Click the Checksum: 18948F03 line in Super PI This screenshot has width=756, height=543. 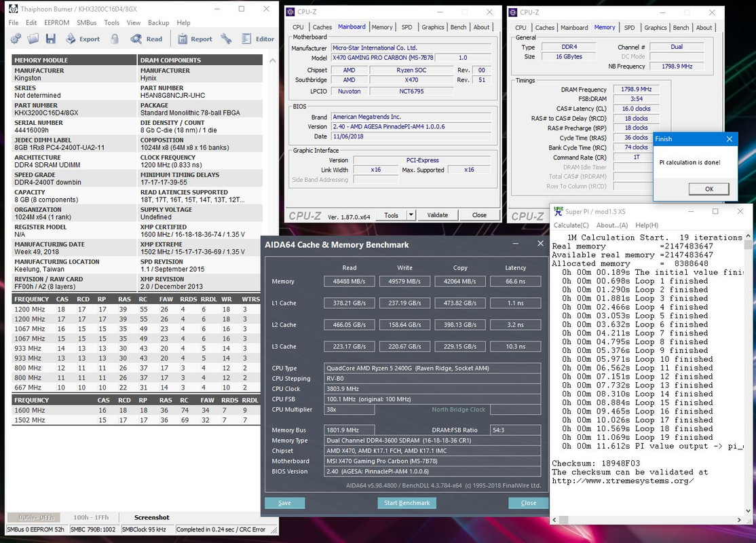[596, 464]
